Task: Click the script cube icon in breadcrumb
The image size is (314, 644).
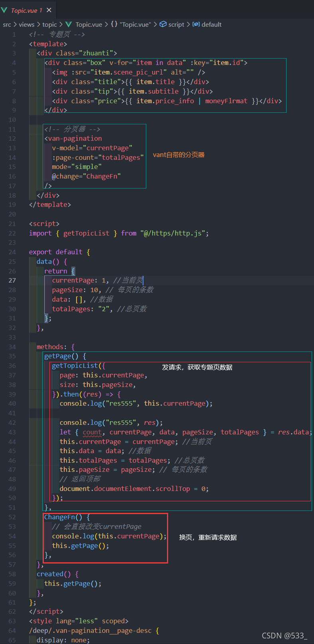Action: click(163, 25)
